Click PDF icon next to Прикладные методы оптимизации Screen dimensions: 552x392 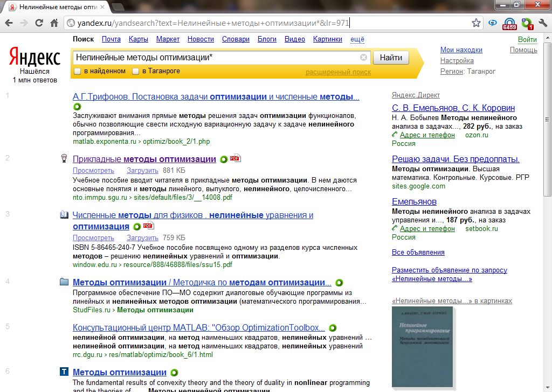pyautogui.click(x=235, y=158)
